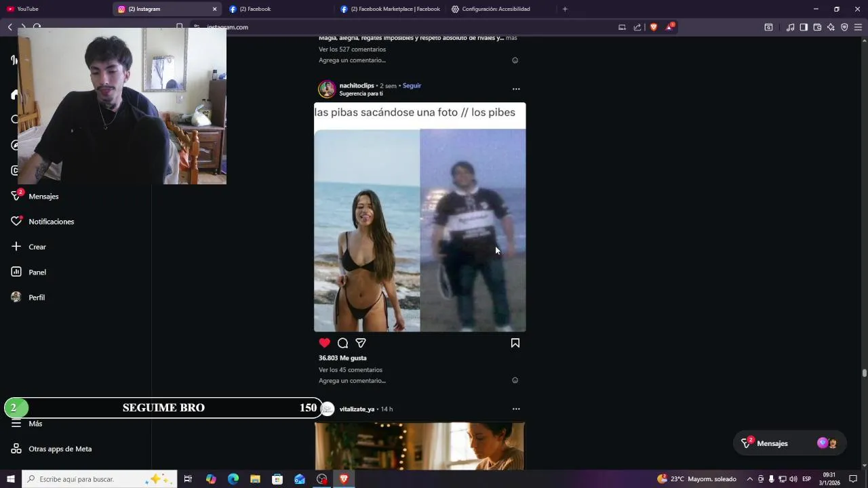868x488 pixels.
Task: Launch Microsoft Edge from taskbar
Action: [x=233, y=479]
